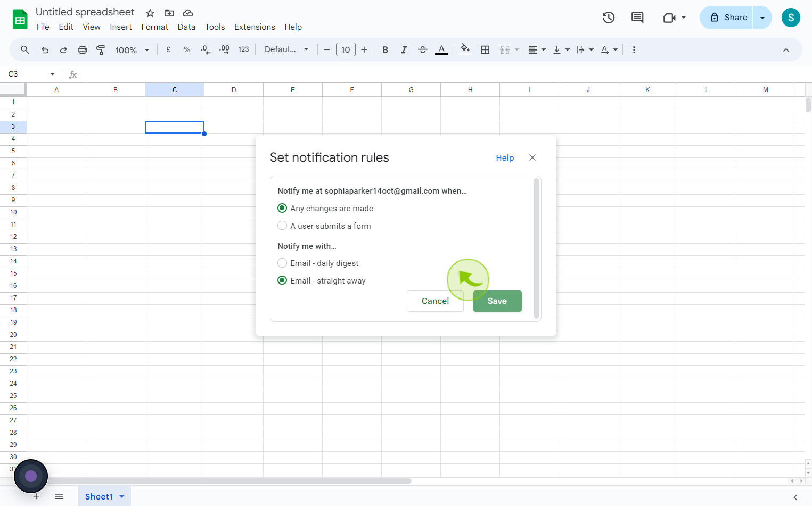812x507 pixels.
Task: Open the Sheet1 tab dropdown arrow
Action: [122, 496]
